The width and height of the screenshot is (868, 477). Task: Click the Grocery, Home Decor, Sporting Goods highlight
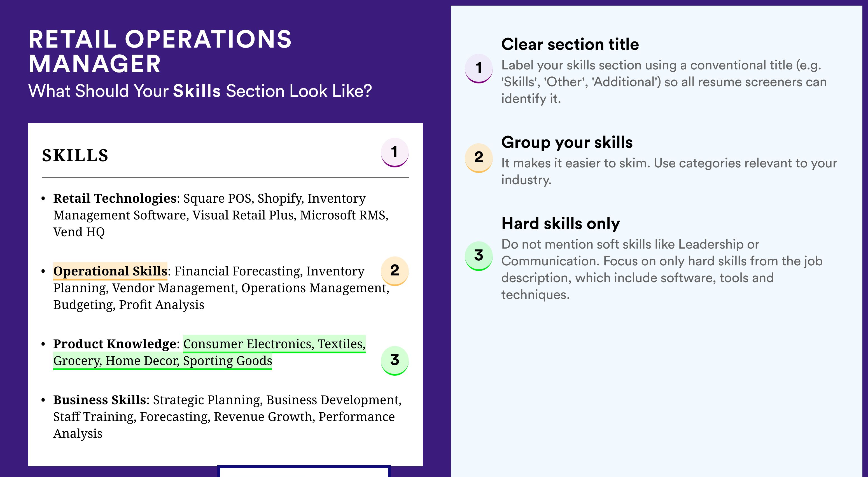(x=163, y=361)
